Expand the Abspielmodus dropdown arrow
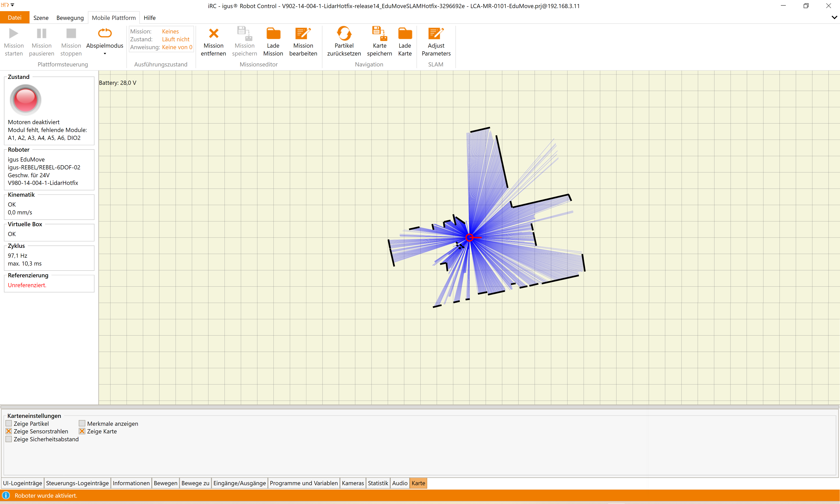This screenshot has width=840, height=504. pyautogui.click(x=105, y=54)
